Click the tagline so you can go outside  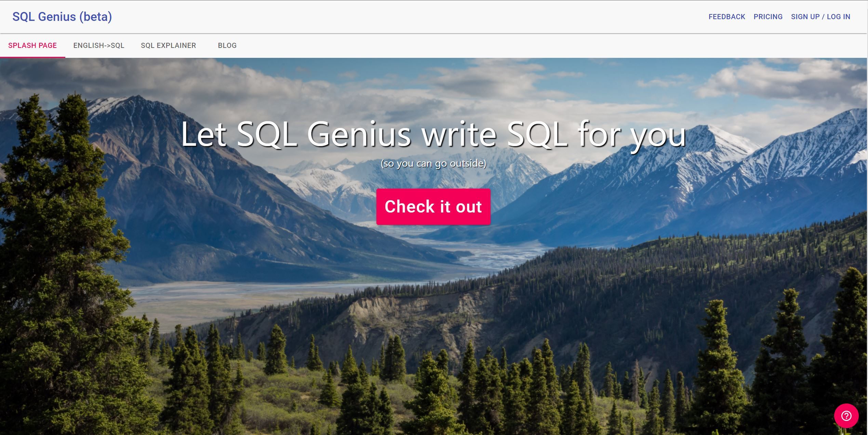433,163
